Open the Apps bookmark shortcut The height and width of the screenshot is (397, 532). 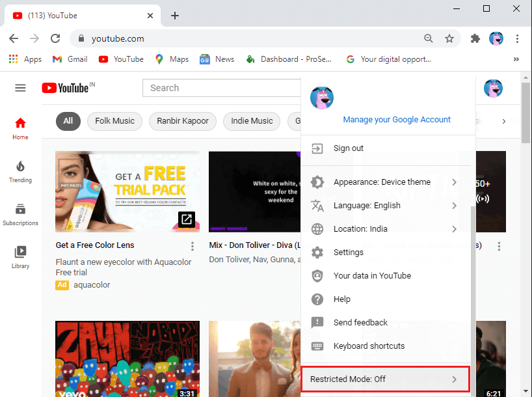(25, 59)
